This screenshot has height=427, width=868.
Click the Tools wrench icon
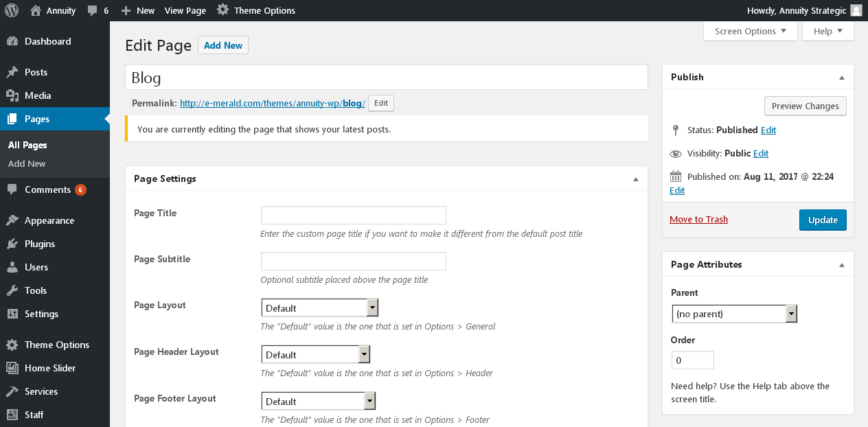coord(12,290)
